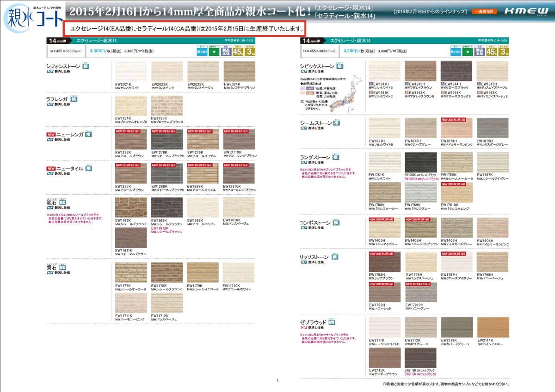This screenshot has height=392, width=555.
Task: Open the EW1279K アコールキャメル sample
Action: coord(203,140)
